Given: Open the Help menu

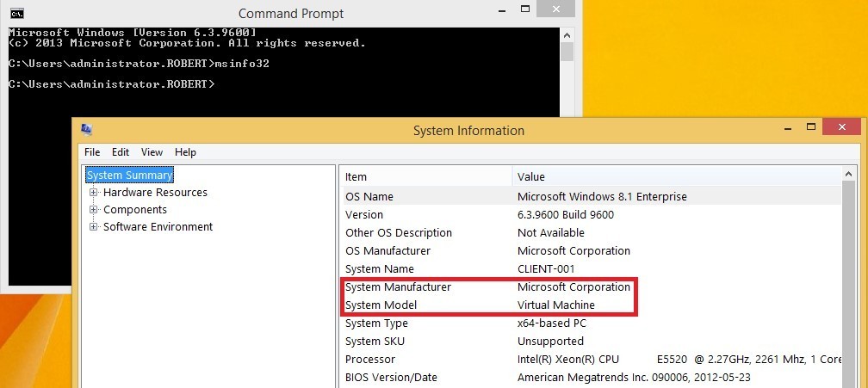Looking at the screenshot, I should pyautogui.click(x=185, y=152).
